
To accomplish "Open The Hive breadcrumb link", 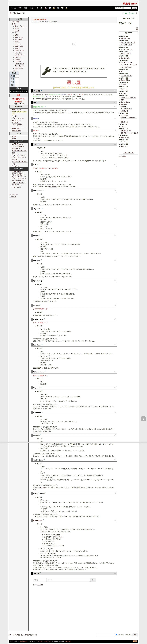I will [17, 13].
